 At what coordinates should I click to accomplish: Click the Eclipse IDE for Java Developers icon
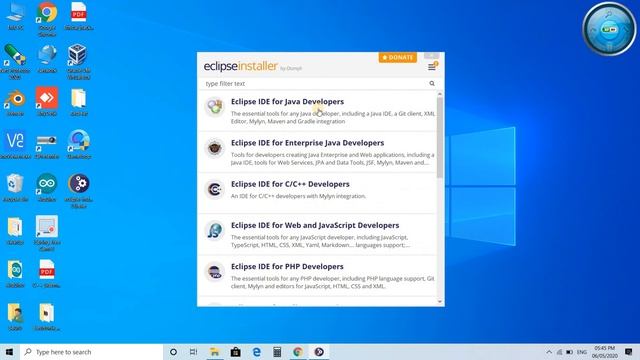pos(215,107)
